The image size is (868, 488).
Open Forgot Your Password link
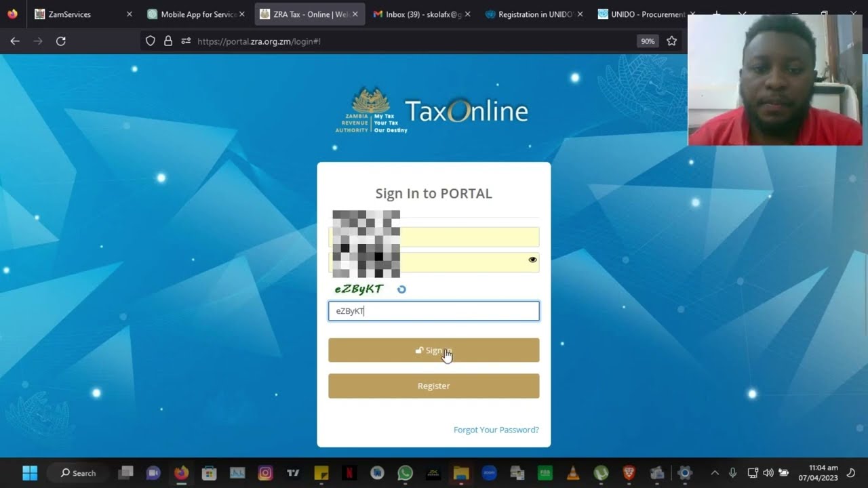pyautogui.click(x=496, y=430)
